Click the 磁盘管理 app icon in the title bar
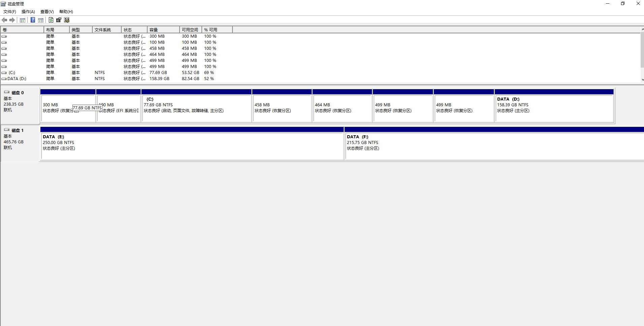Viewport: 644px width, 326px height. (3, 4)
